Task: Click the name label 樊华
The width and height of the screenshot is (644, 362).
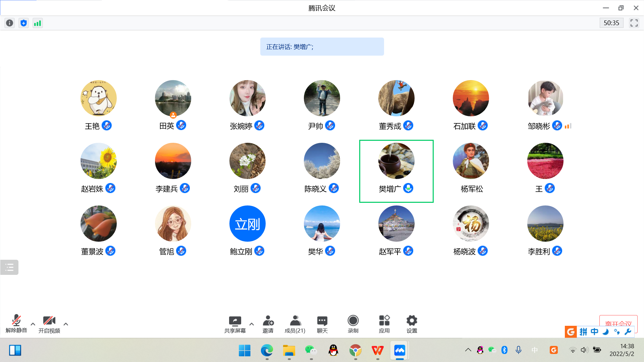Action: (316, 252)
